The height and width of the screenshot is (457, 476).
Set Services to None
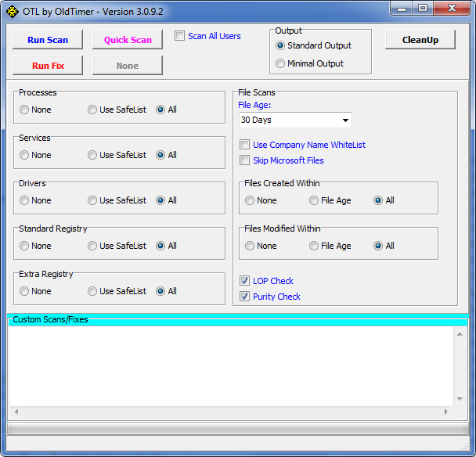pos(24,155)
